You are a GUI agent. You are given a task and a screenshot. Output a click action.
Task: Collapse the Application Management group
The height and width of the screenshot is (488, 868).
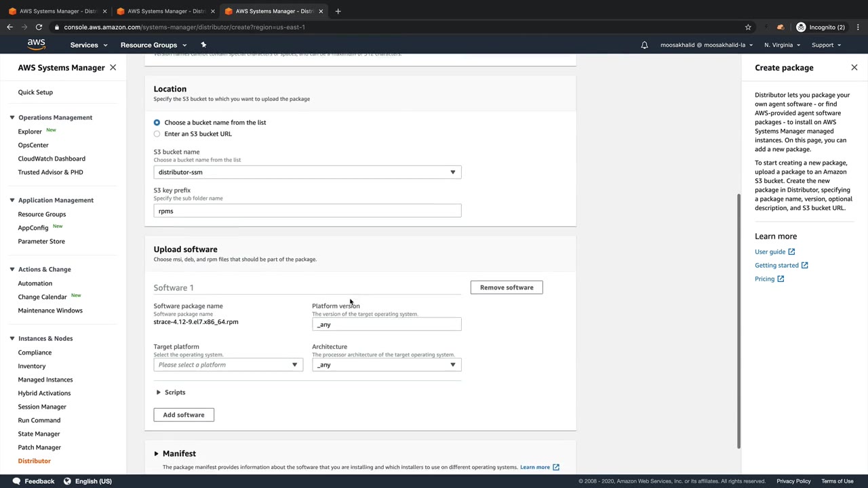[12, 200]
